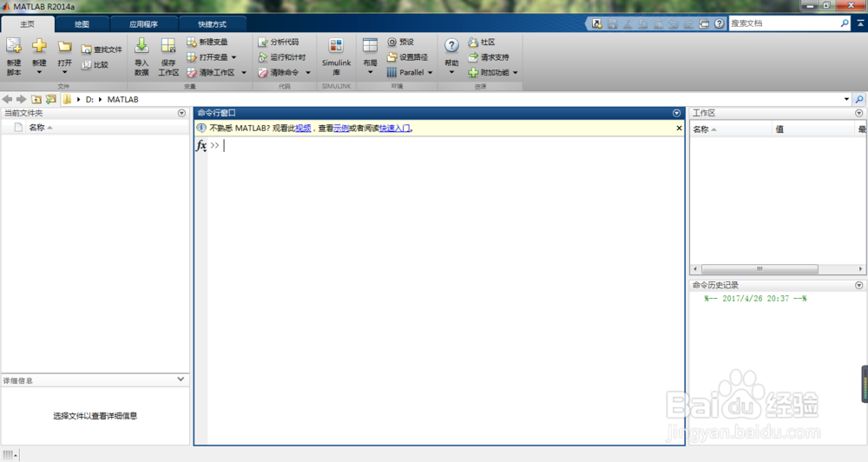Switch to the 快捷方式 (Shortcuts) tab

click(x=213, y=24)
